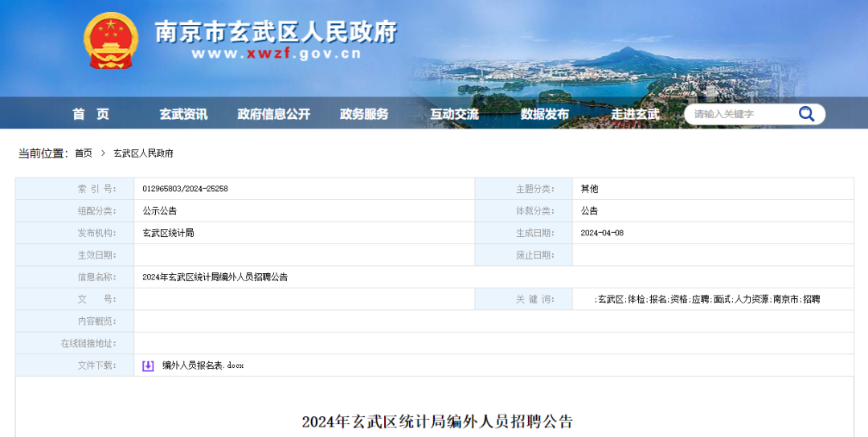Click the 当前位置 breadcrumb label
Screen dimensions: 868x437
(43, 153)
